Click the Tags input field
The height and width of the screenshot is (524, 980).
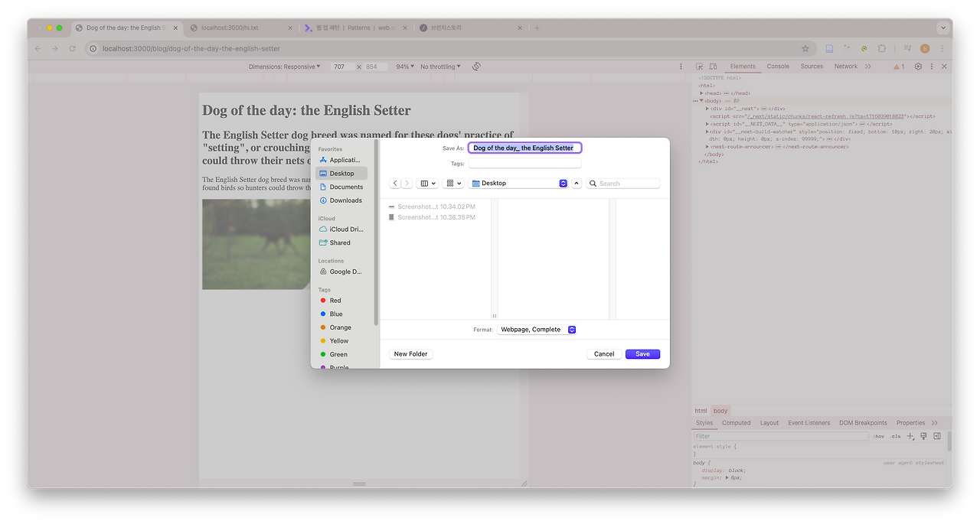(x=524, y=164)
